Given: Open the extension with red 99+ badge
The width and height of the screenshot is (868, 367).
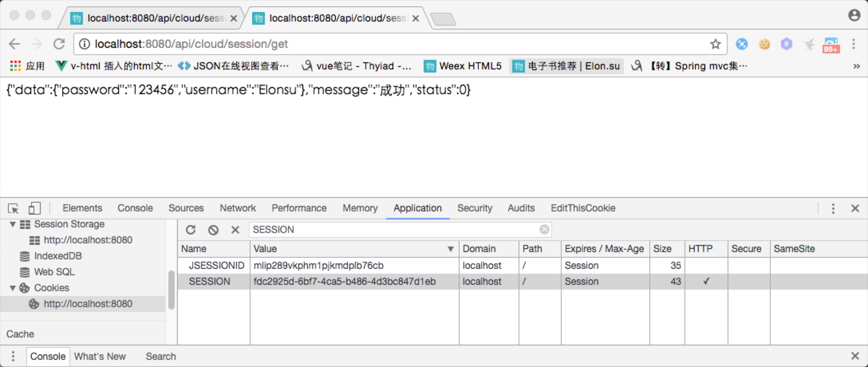Looking at the screenshot, I should click(x=831, y=45).
